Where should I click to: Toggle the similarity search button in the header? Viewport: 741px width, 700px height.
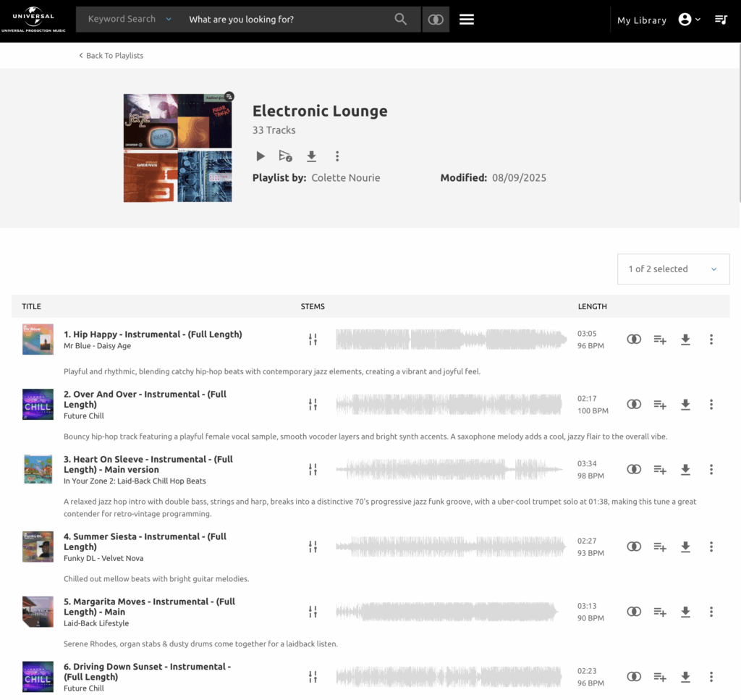(x=435, y=20)
